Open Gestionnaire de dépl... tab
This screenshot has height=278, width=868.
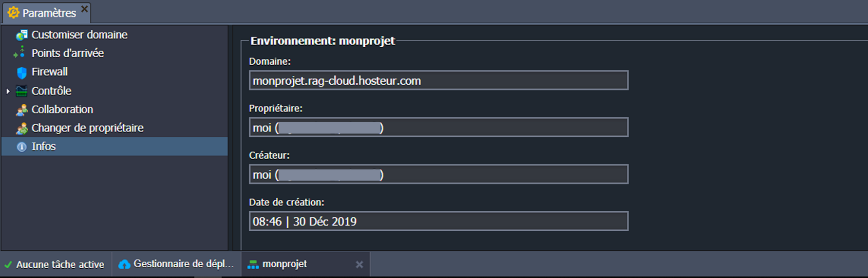click(183, 264)
